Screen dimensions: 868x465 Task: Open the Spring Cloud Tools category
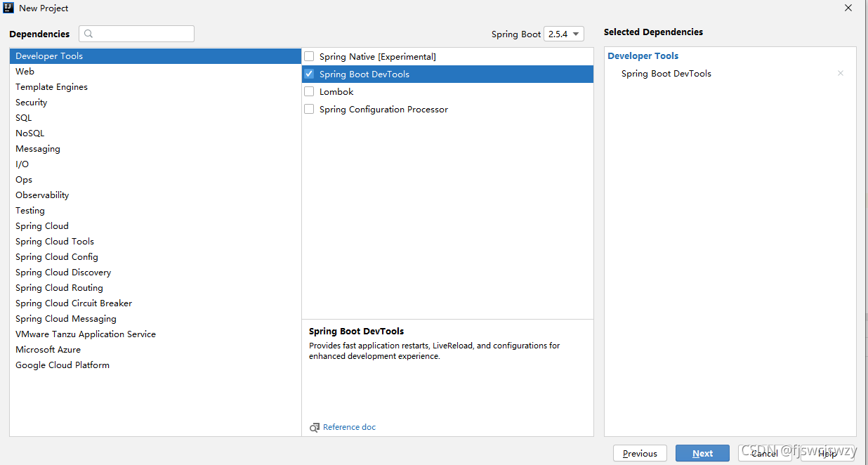click(x=155, y=242)
